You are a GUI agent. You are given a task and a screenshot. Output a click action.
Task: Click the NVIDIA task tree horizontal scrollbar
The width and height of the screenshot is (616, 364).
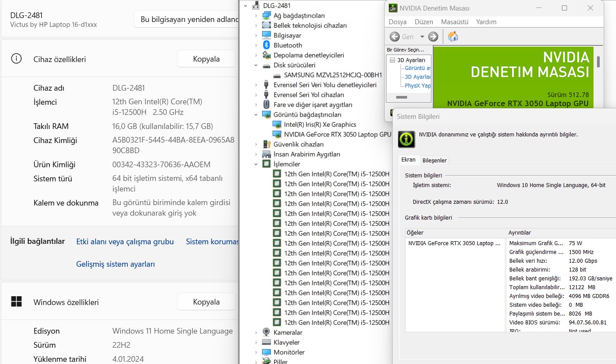[401, 97]
